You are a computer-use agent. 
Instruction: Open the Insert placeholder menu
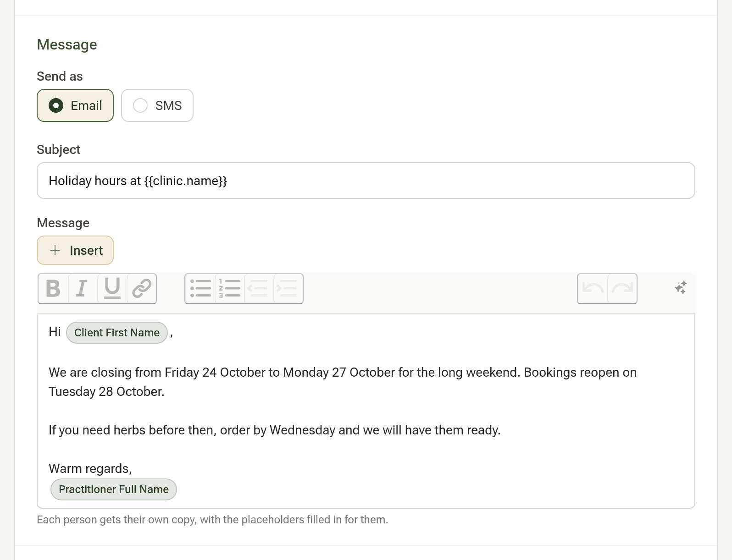click(x=75, y=250)
